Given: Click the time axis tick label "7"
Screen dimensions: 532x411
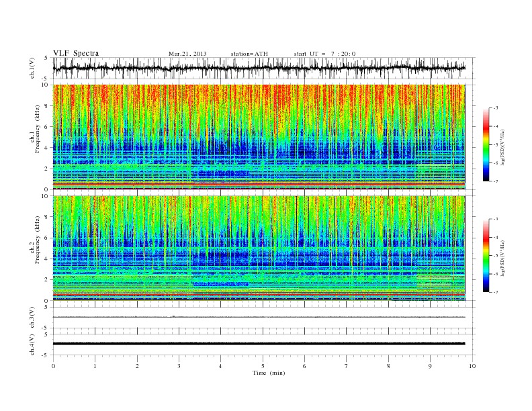Looking at the screenshot, I should [347, 366].
